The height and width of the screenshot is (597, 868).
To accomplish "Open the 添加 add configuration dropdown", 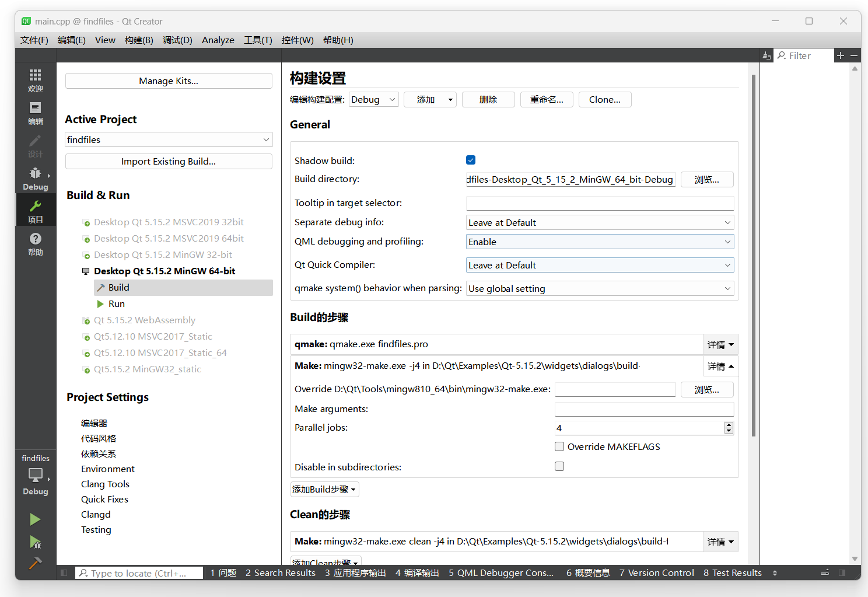I will coord(430,99).
